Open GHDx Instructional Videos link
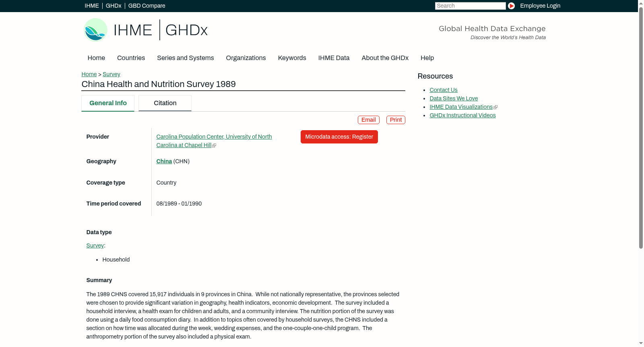The image size is (644, 347). click(462, 115)
